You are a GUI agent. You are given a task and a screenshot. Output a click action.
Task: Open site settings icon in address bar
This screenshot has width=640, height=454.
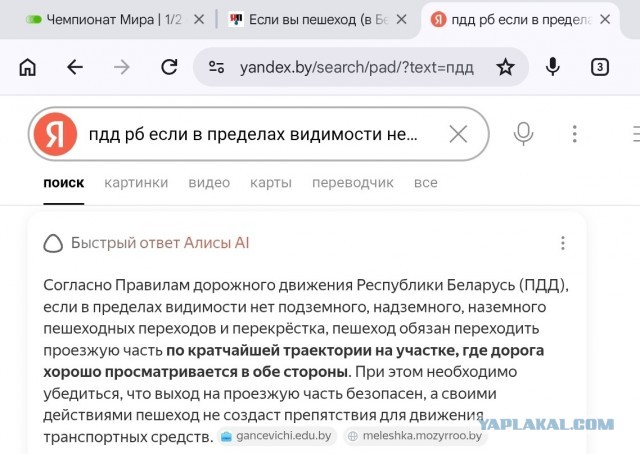coord(216,67)
